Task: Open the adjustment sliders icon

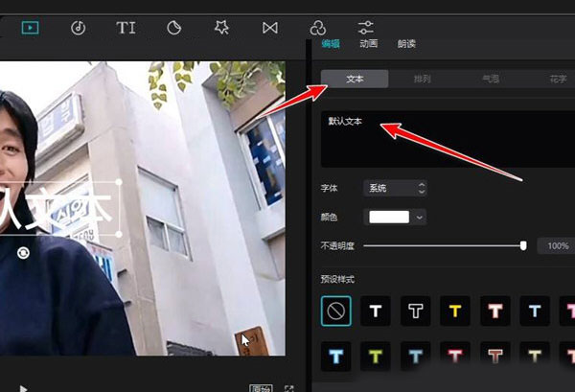Action: pos(365,28)
